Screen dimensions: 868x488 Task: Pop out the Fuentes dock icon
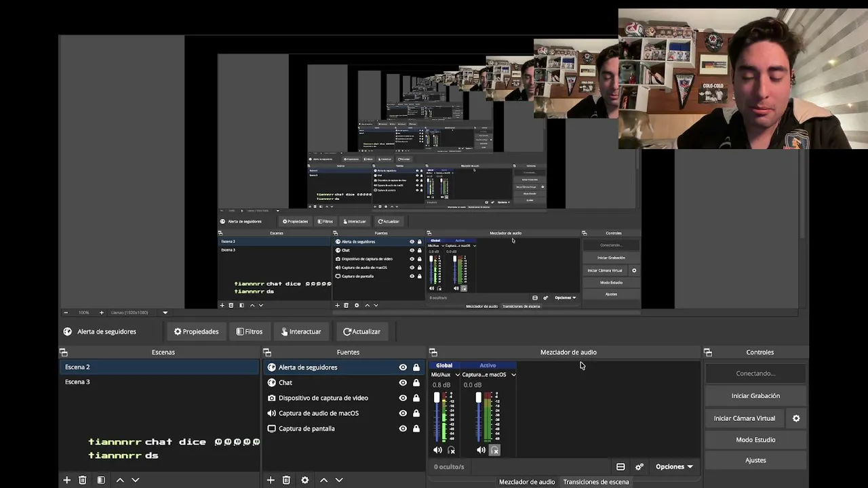point(267,352)
